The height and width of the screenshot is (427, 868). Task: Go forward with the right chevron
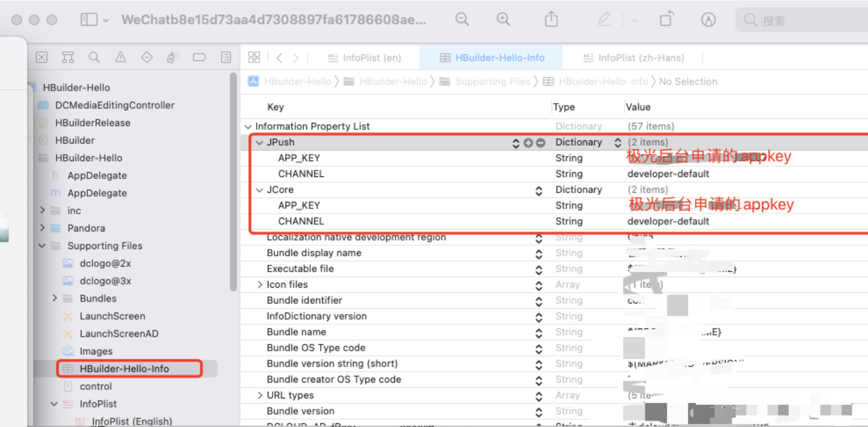coord(296,57)
